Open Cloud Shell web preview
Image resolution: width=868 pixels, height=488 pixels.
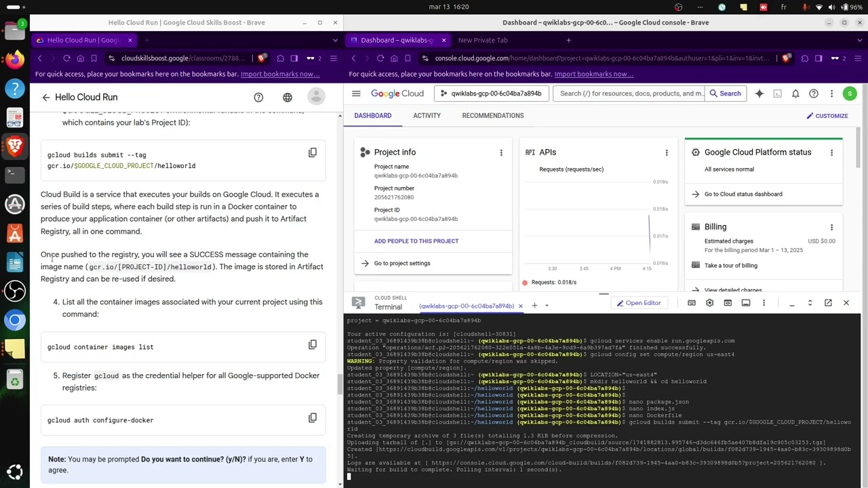point(728,303)
